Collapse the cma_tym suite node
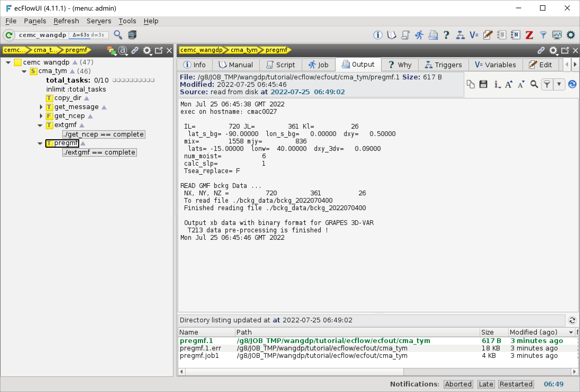Image resolution: width=580 pixels, height=392 pixels. 24,71
